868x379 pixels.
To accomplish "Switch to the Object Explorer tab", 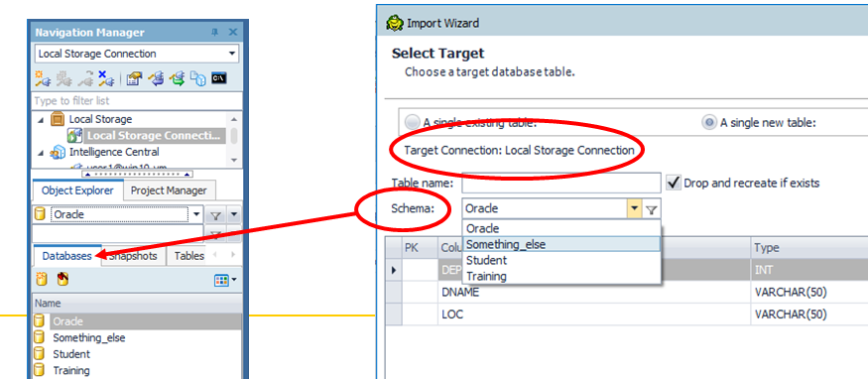I will click(x=77, y=190).
